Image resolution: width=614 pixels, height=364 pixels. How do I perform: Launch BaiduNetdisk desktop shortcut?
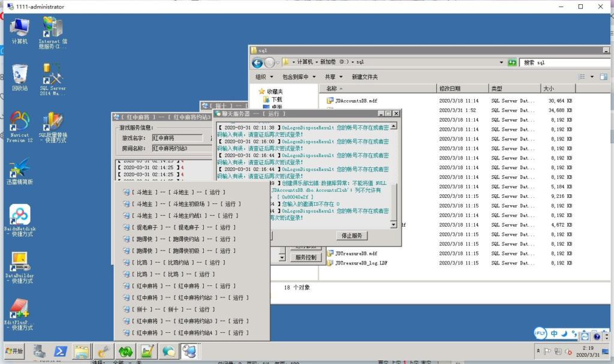click(x=19, y=217)
